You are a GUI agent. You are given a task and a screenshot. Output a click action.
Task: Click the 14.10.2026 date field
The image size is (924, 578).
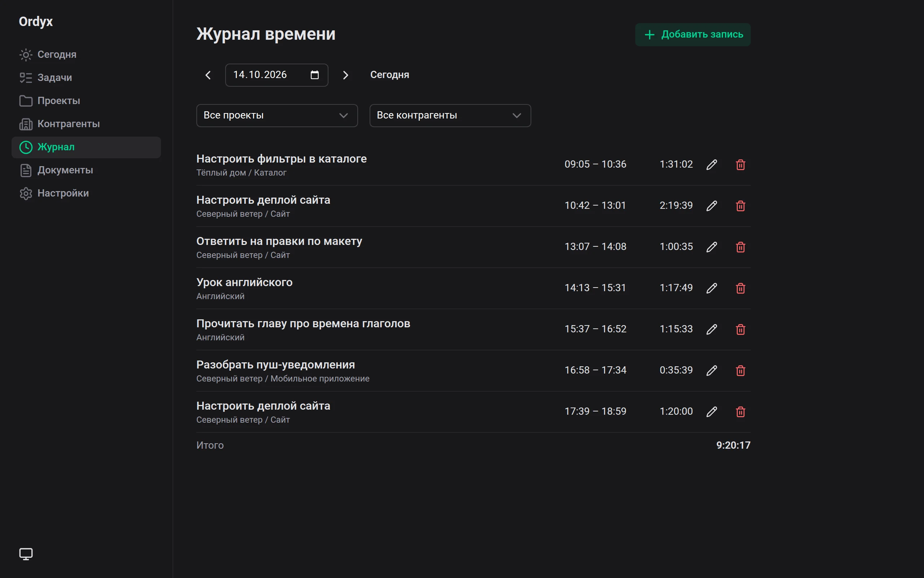(276, 75)
